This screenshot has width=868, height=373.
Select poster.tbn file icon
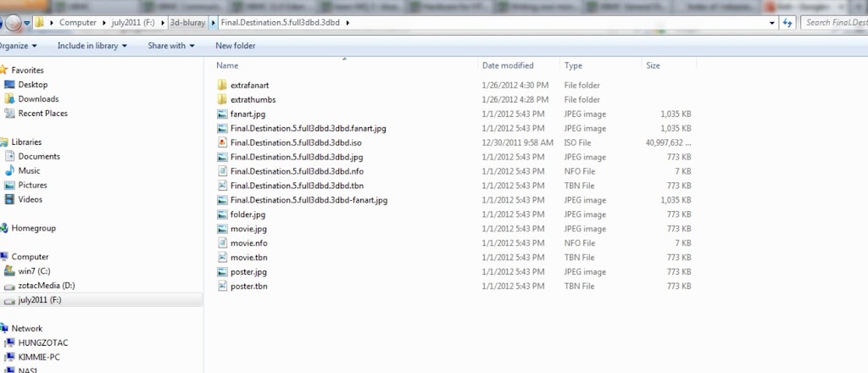(222, 287)
